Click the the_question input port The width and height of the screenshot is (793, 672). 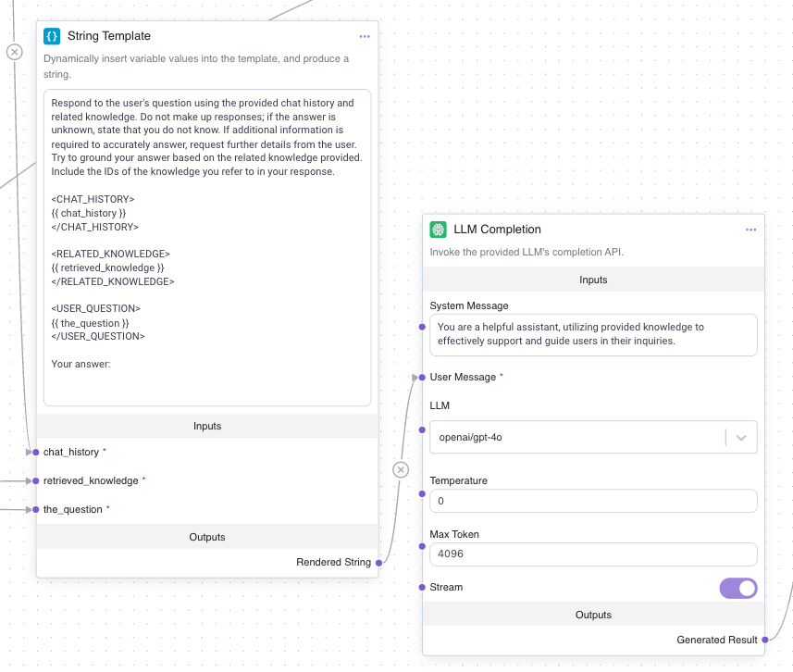36,509
